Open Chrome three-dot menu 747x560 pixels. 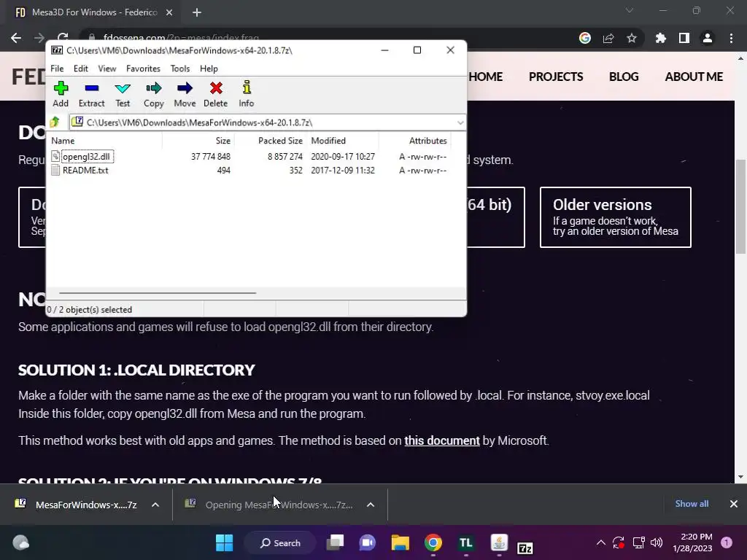pyautogui.click(x=731, y=38)
